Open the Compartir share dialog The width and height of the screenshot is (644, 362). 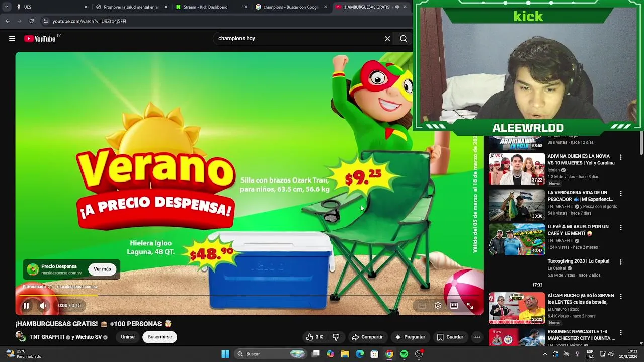367,337
